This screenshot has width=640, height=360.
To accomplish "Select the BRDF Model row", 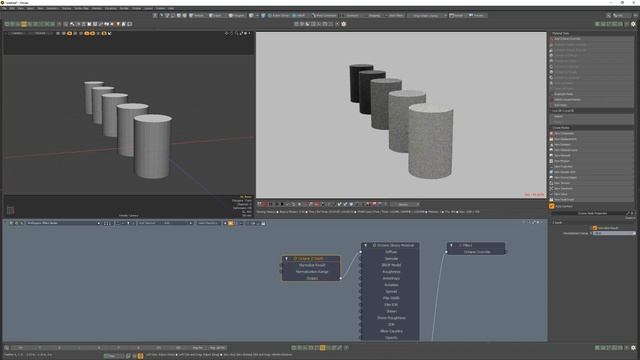I will pyautogui.click(x=391, y=265).
